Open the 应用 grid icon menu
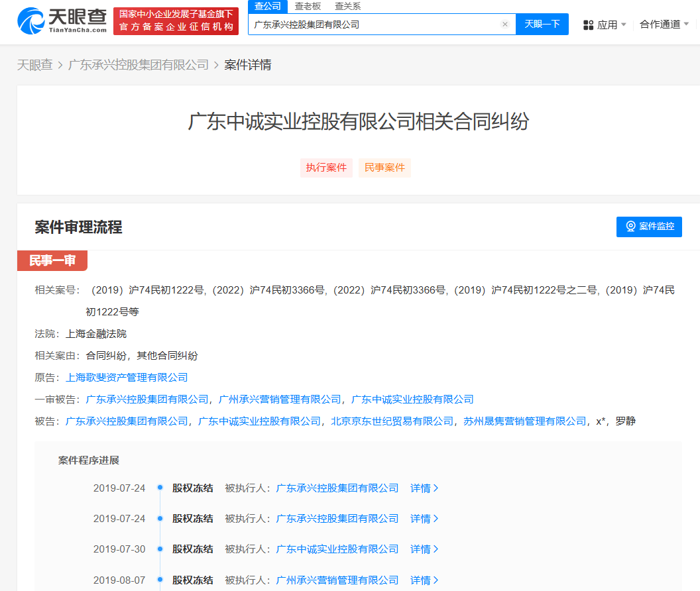The height and width of the screenshot is (591, 700). coord(588,25)
